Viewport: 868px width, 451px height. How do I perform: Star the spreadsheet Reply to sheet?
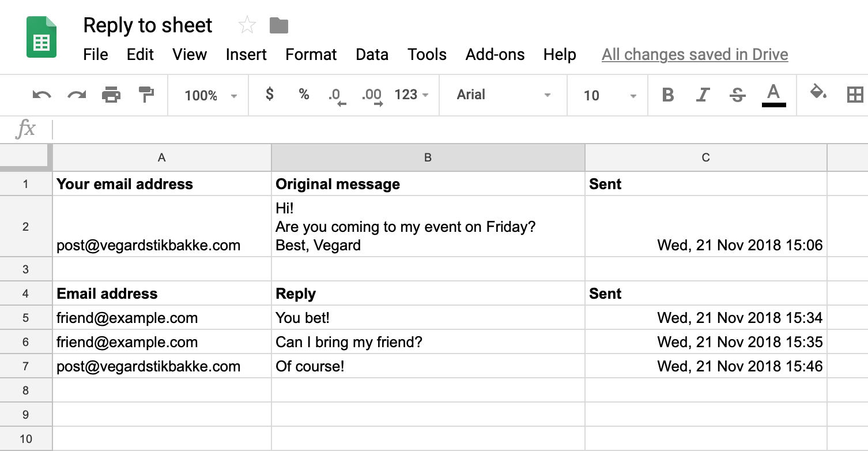(x=247, y=24)
